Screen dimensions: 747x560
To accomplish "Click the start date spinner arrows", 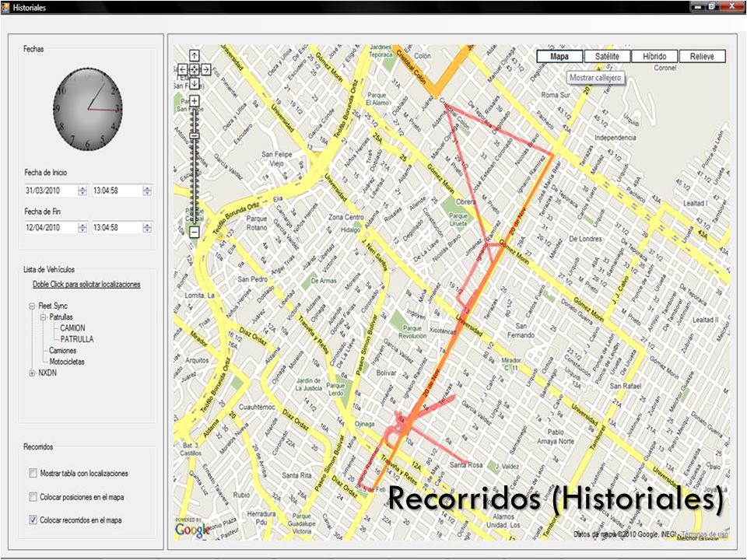I will (82, 191).
